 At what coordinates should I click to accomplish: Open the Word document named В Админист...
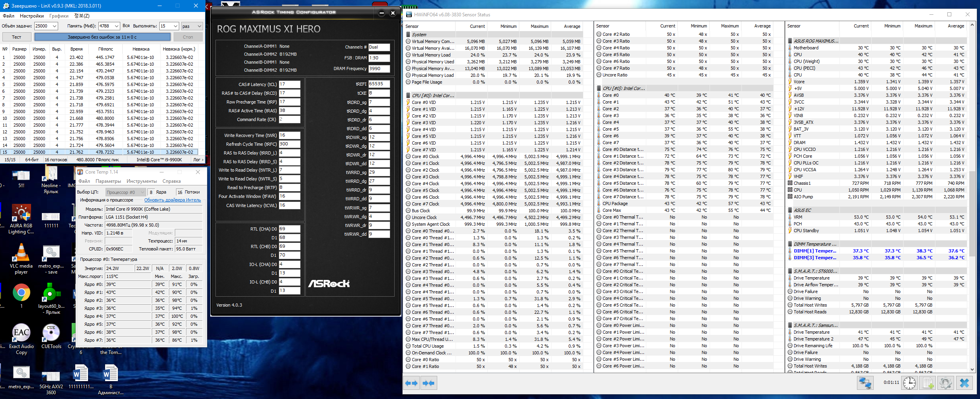111,379
